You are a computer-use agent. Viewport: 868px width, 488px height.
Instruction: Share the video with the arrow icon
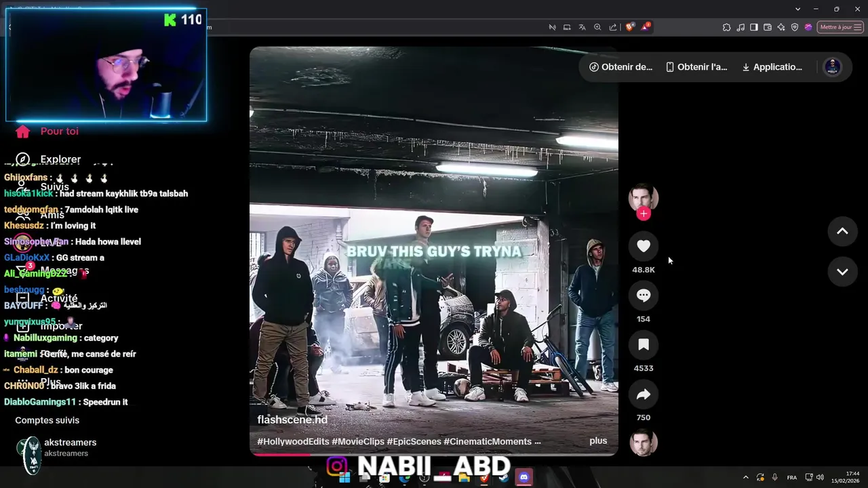(x=644, y=394)
